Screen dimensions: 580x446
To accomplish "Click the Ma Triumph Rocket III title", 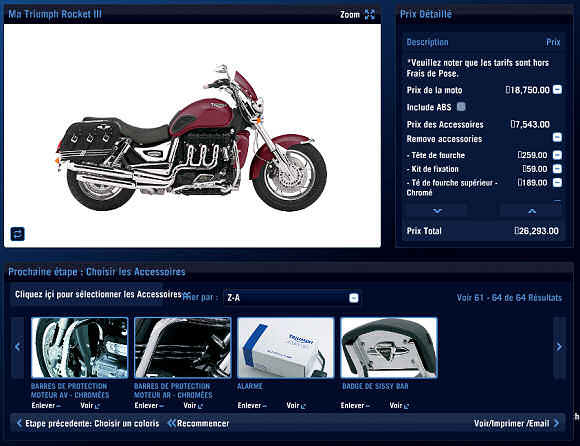I will pyautogui.click(x=55, y=14).
